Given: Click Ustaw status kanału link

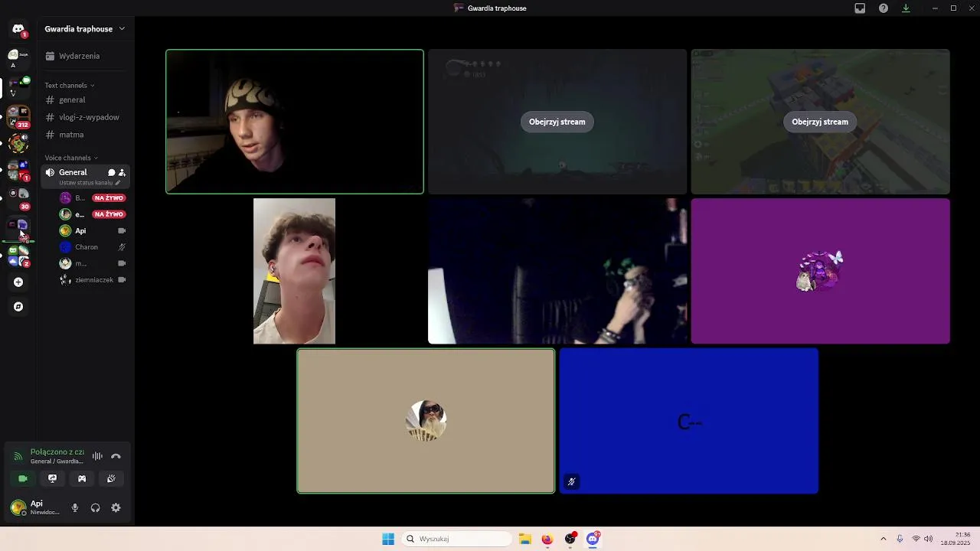Looking at the screenshot, I should [x=90, y=183].
